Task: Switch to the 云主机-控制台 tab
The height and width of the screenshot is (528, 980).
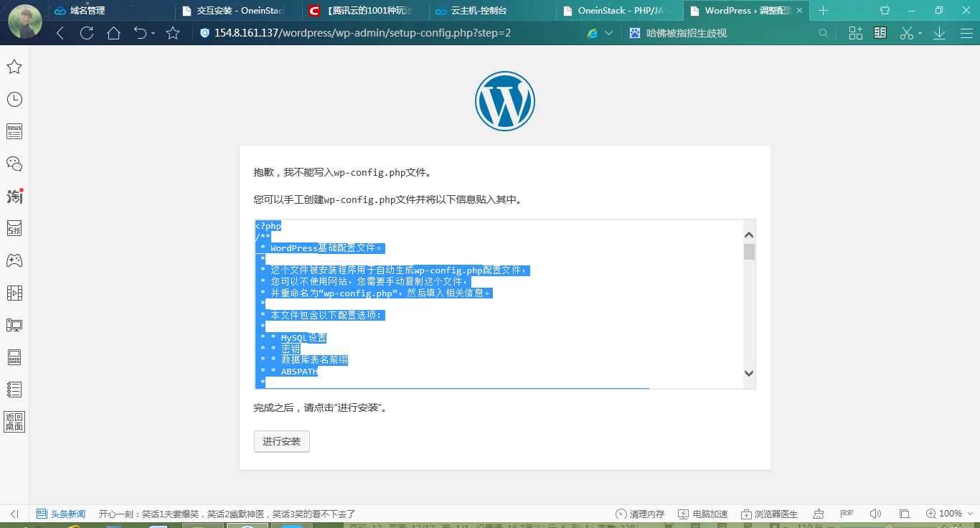Action: coord(493,11)
